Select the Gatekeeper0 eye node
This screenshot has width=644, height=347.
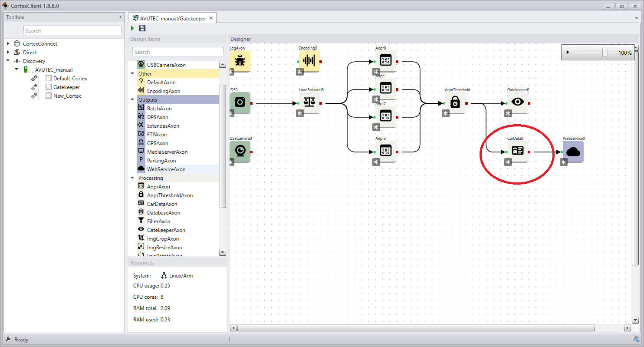point(517,103)
